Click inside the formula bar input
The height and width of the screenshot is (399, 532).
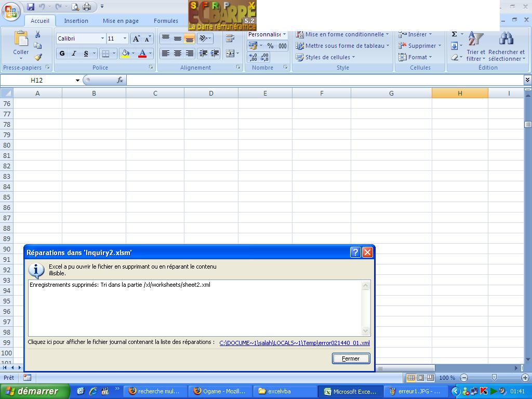tap(325, 80)
